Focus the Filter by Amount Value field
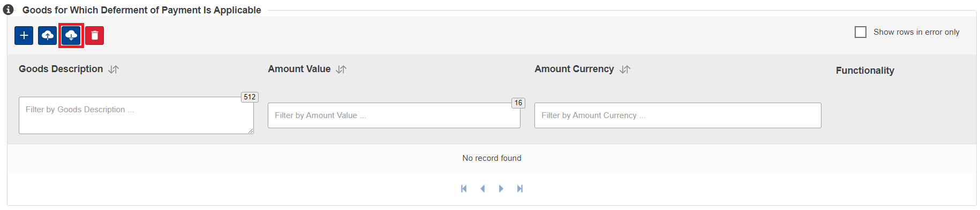Viewport: 980px width, 210px height. click(394, 115)
